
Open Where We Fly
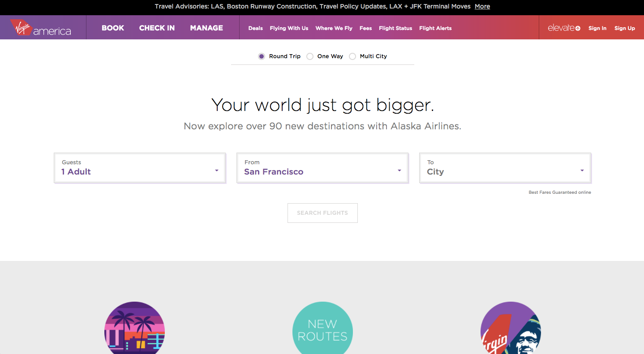(334, 28)
